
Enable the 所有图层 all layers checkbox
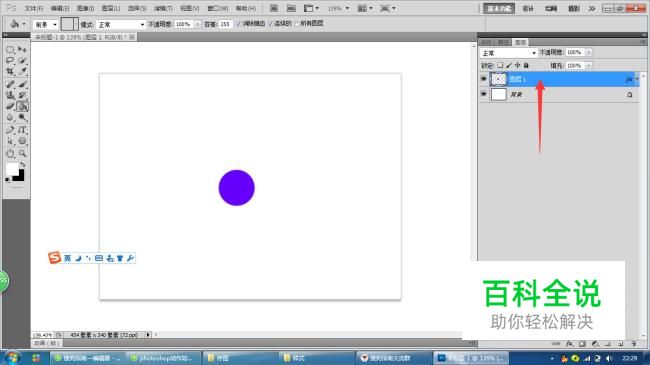(297, 24)
